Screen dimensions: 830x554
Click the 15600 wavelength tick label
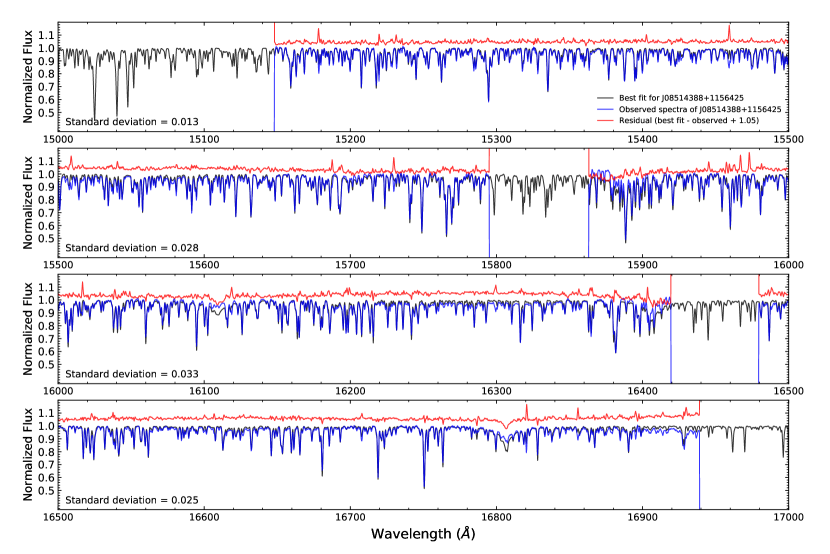pos(204,265)
